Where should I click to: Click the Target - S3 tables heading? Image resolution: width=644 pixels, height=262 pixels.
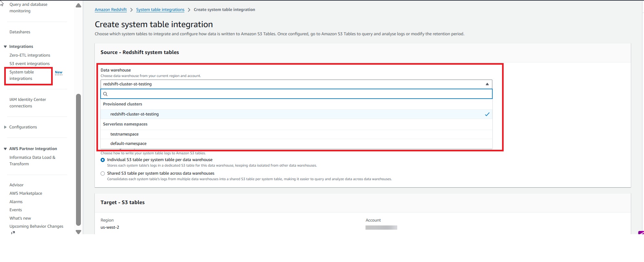(123, 202)
